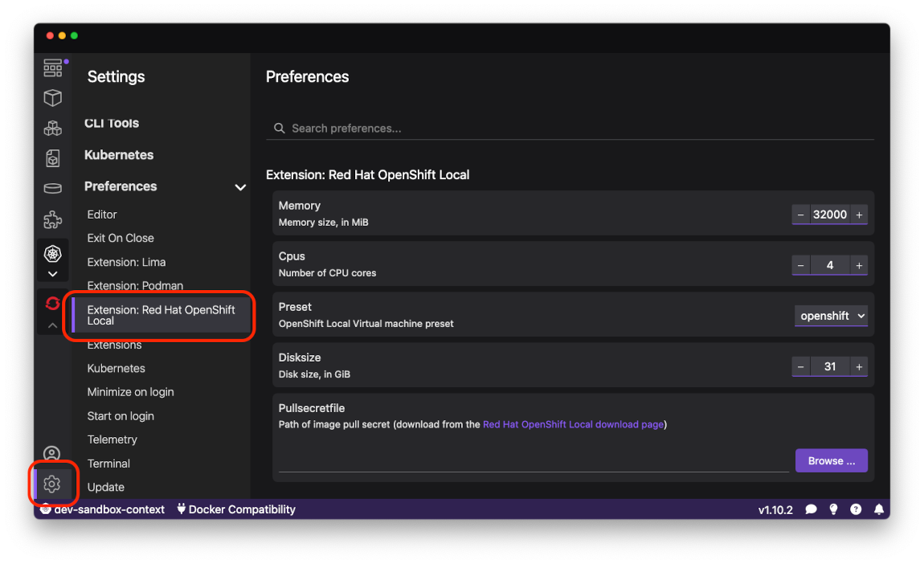Select Exit On Close preferences
The height and width of the screenshot is (564, 924).
(x=121, y=238)
